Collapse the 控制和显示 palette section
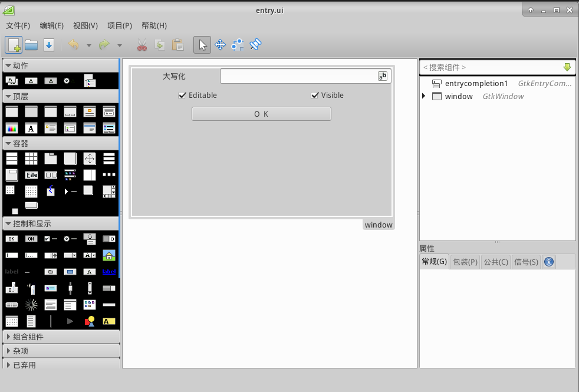Image resolution: width=579 pixels, height=392 pixels. tap(8, 223)
